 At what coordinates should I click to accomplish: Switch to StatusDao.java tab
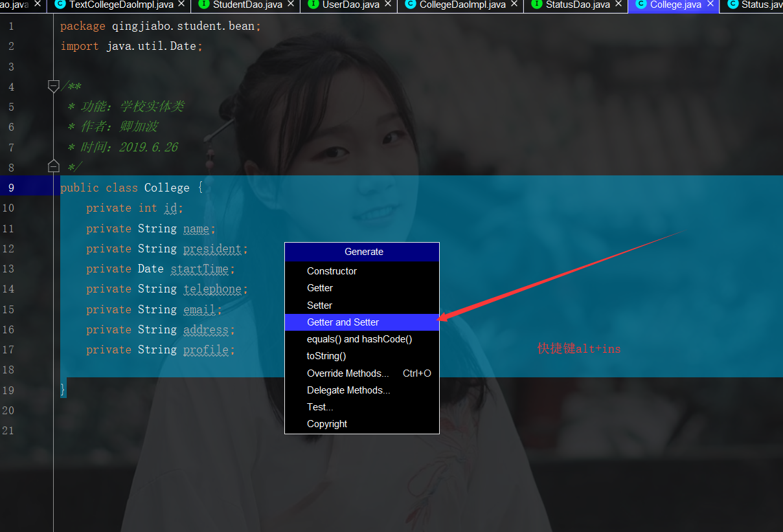[x=578, y=5]
